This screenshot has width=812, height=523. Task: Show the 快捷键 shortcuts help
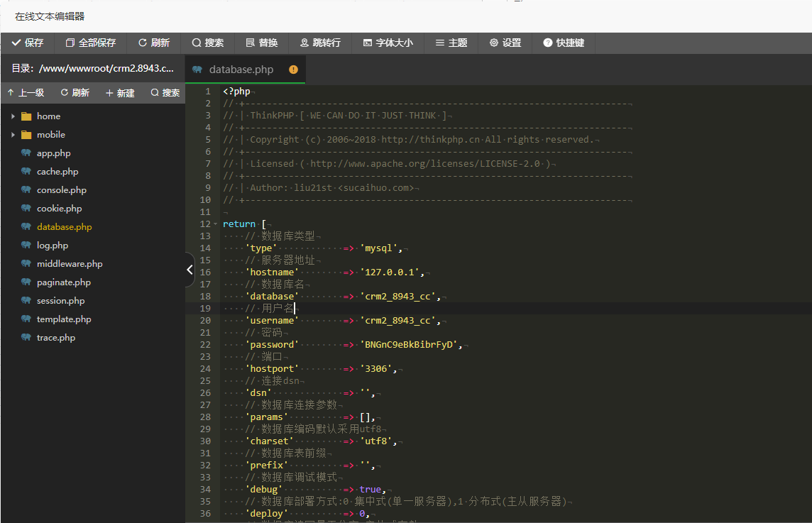[564, 43]
